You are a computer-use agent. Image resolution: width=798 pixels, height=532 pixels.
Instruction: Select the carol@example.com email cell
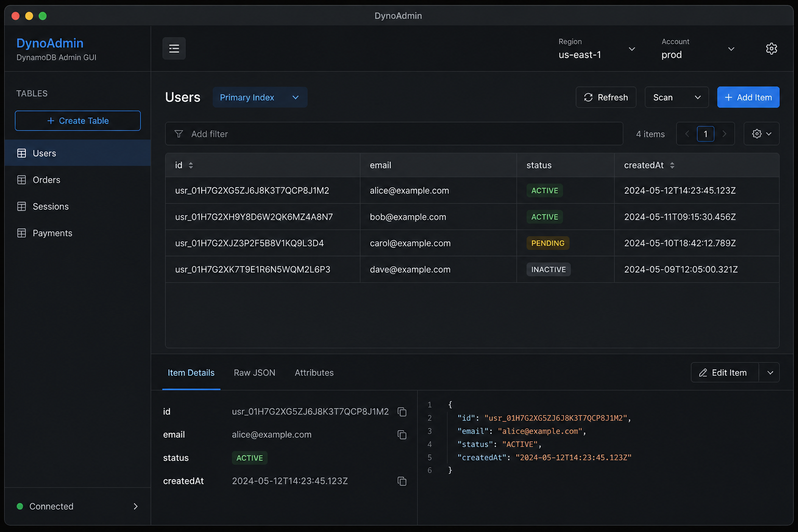coord(438,243)
